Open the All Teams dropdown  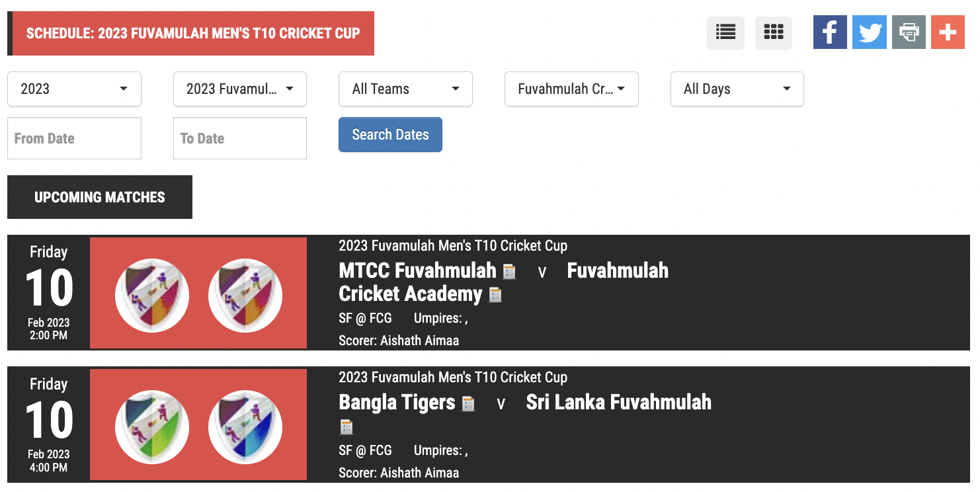tap(405, 89)
